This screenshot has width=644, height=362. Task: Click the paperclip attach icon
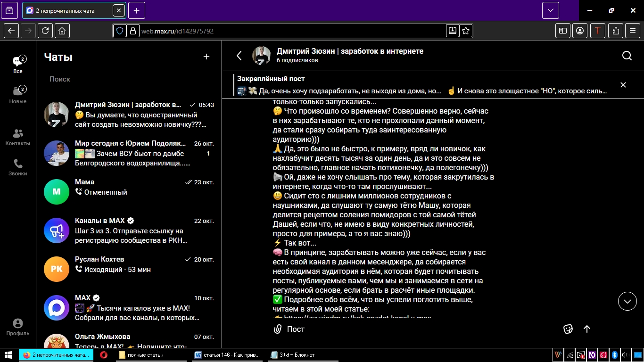(278, 329)
